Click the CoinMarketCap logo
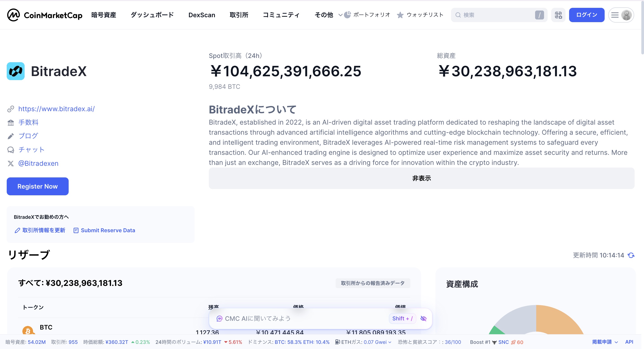The width and height of the screenshot is (644, 349). (44, 15)
